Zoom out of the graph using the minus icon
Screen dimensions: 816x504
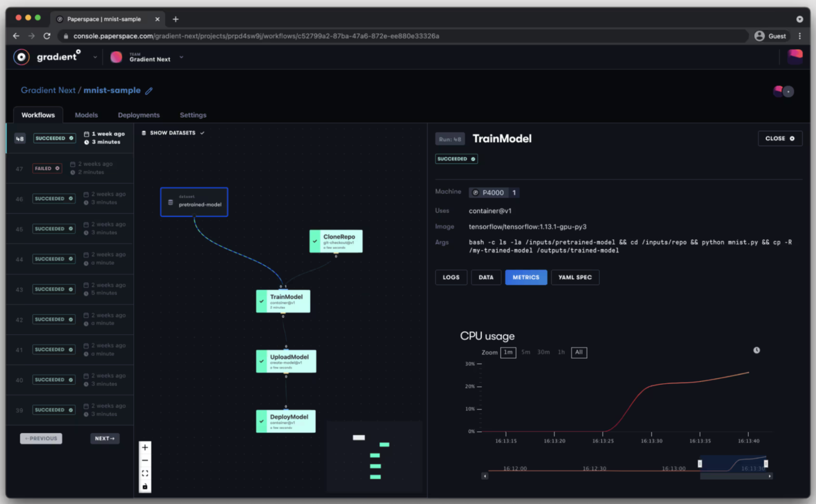pos(144,460)
